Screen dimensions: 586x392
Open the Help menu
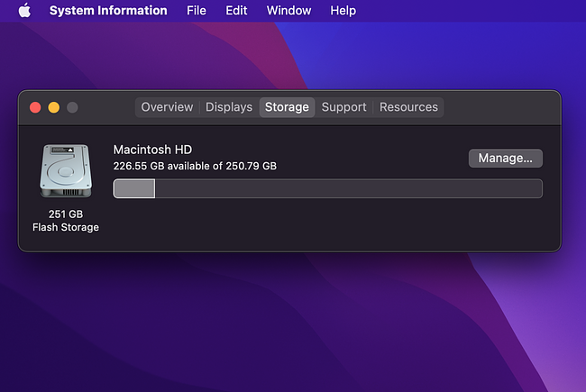click(x=343, y=11)
